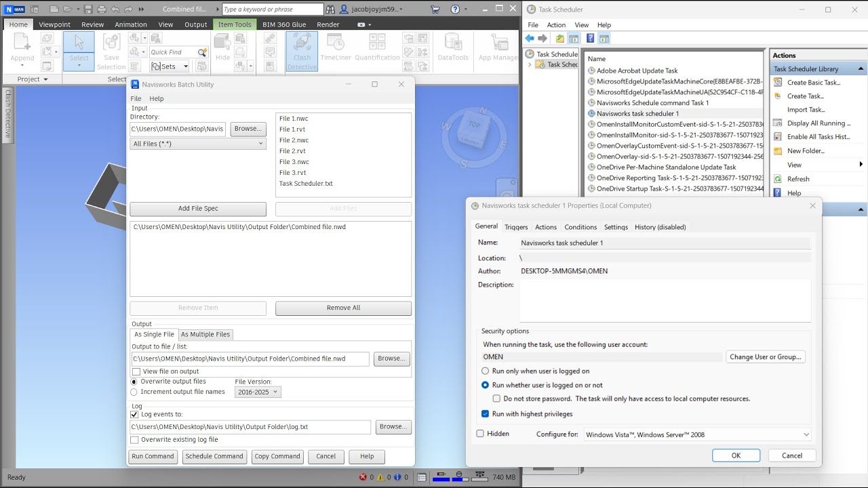The width and height of the screenshot is (868, 488).
Task: Open the Settings tab in task properties
Action: pos(616,227)
